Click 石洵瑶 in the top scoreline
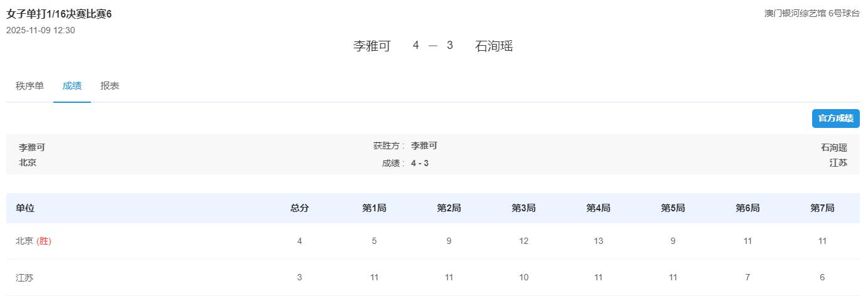Screen dimensions: 868x306 click(494, 46)
